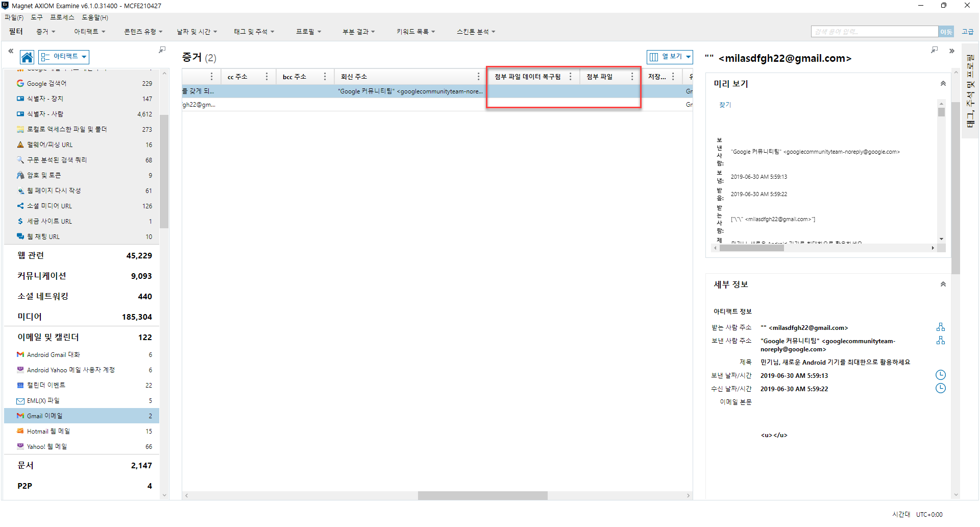Select Hotmail 웹 메일 artifact category
This screenshot has width=980, height=527.
(48, 431)
